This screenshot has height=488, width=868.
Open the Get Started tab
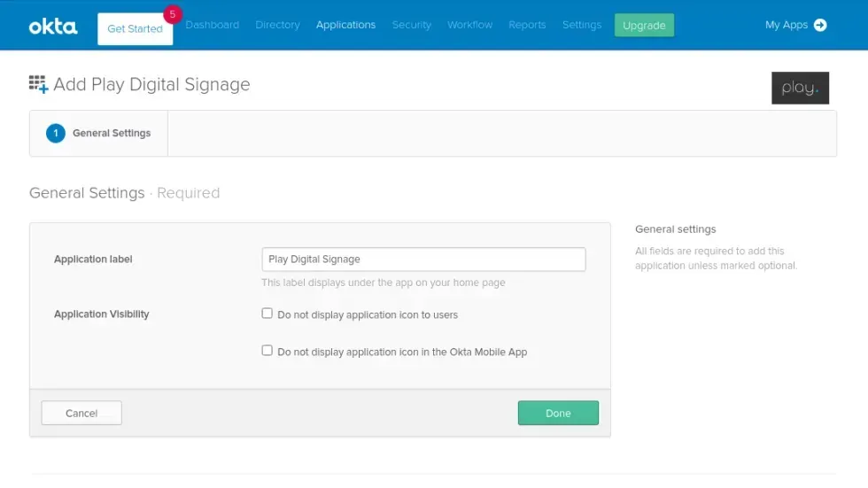(x=135, y=28)
